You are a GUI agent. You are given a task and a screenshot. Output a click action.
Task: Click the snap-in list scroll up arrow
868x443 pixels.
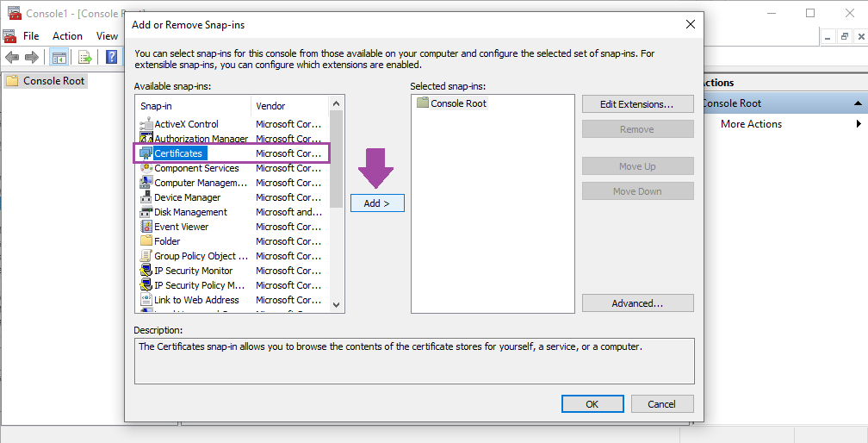(x=336, y=103)
